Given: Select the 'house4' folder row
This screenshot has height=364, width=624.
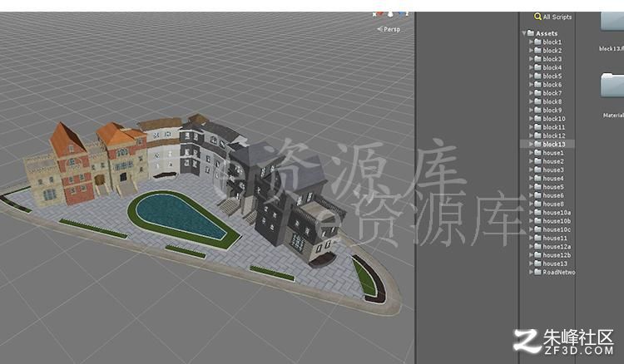Looking at the screenshot, I should tap(547, 179).
